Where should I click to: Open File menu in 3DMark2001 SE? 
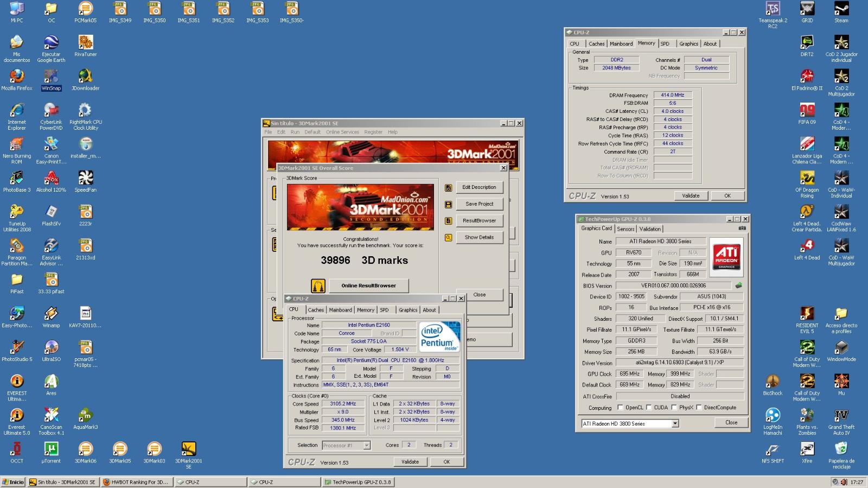[268, 132]
